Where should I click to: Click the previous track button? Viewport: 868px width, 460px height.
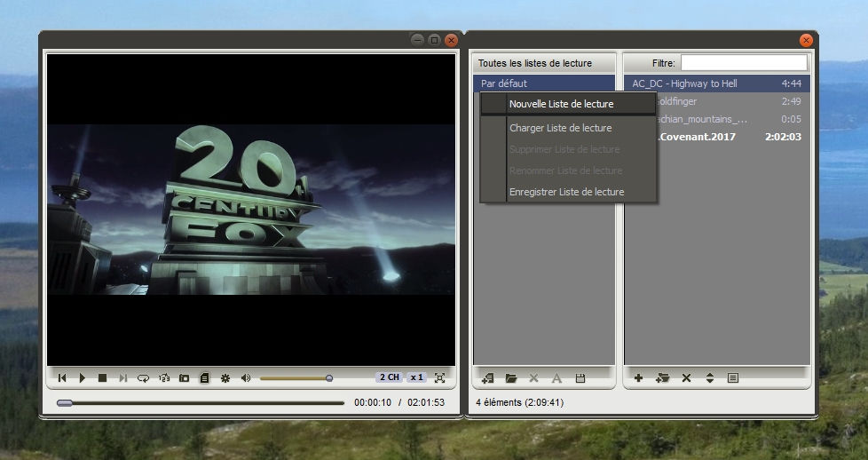click(x=62, y=378)
